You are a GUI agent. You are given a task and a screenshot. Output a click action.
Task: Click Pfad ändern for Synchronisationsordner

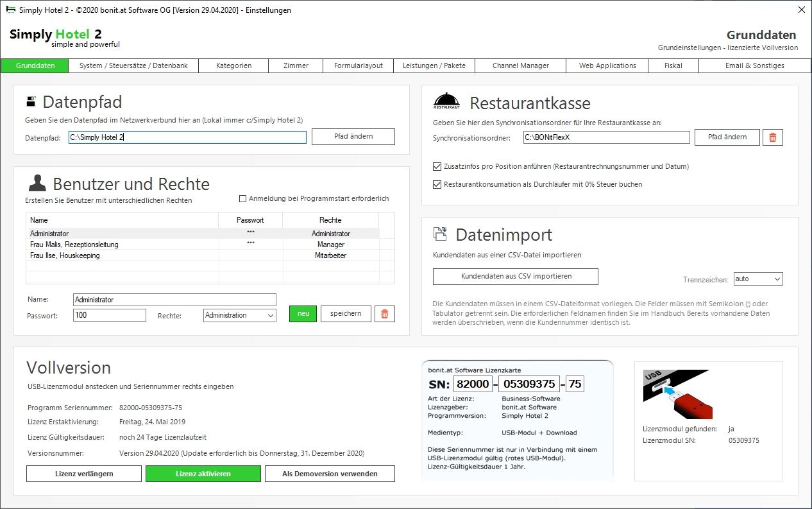click(x=727, y=137)
